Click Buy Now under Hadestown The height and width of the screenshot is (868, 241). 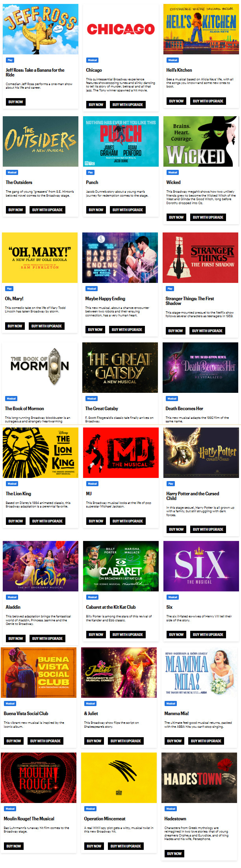tap(174, 854)
